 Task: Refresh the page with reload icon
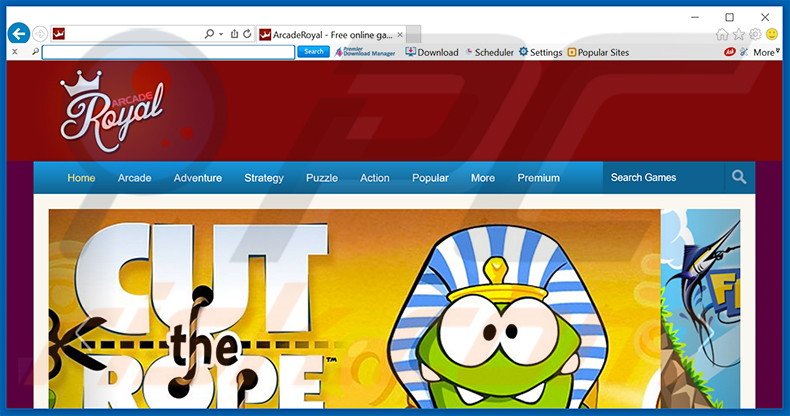pyautogui.click(x=247, y=34)
